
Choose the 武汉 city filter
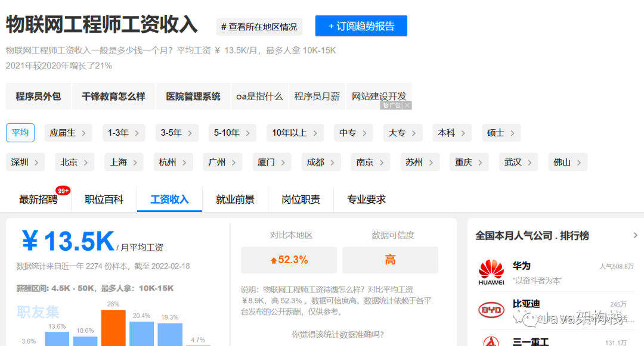[x=518, y=163]
